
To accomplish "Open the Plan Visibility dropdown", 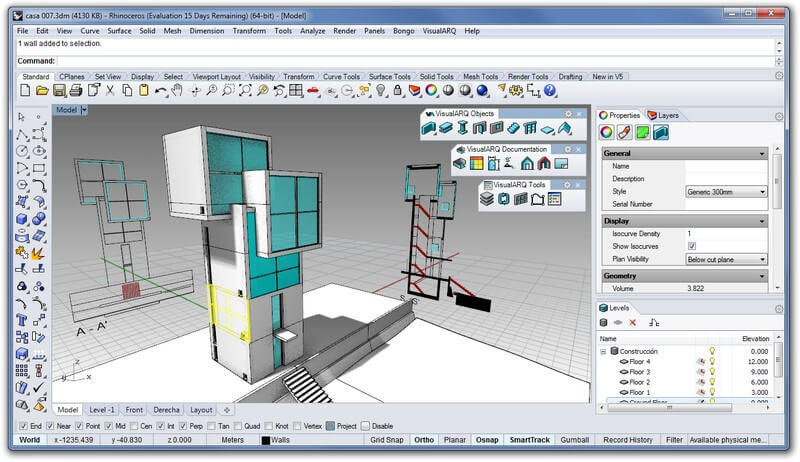I will click(726, 259).
